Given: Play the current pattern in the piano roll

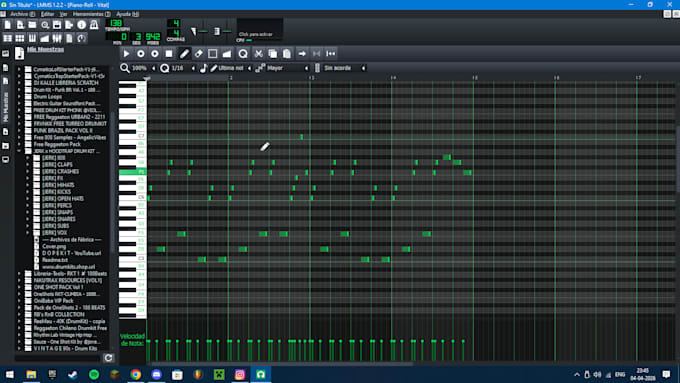Looking at the screenshot, I should coord(126,54).
